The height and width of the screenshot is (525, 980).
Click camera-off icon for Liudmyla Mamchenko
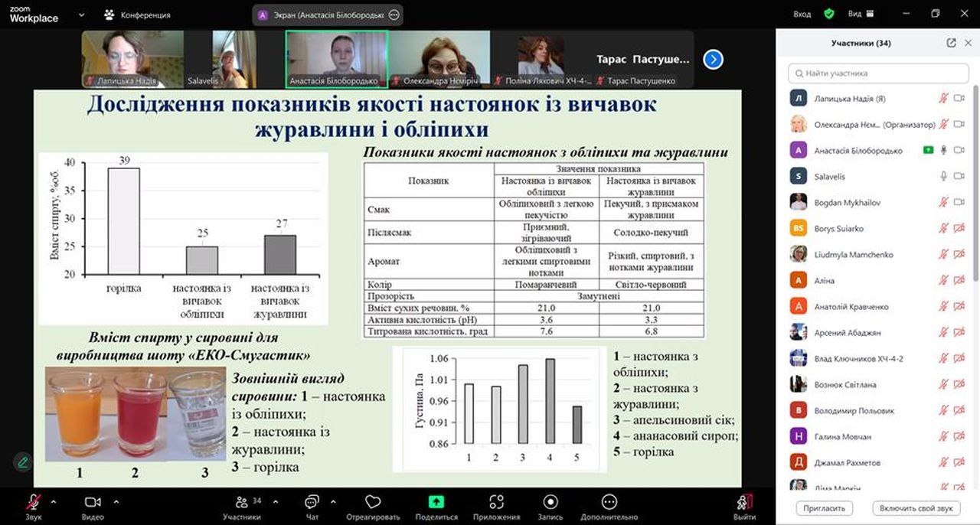959,255
